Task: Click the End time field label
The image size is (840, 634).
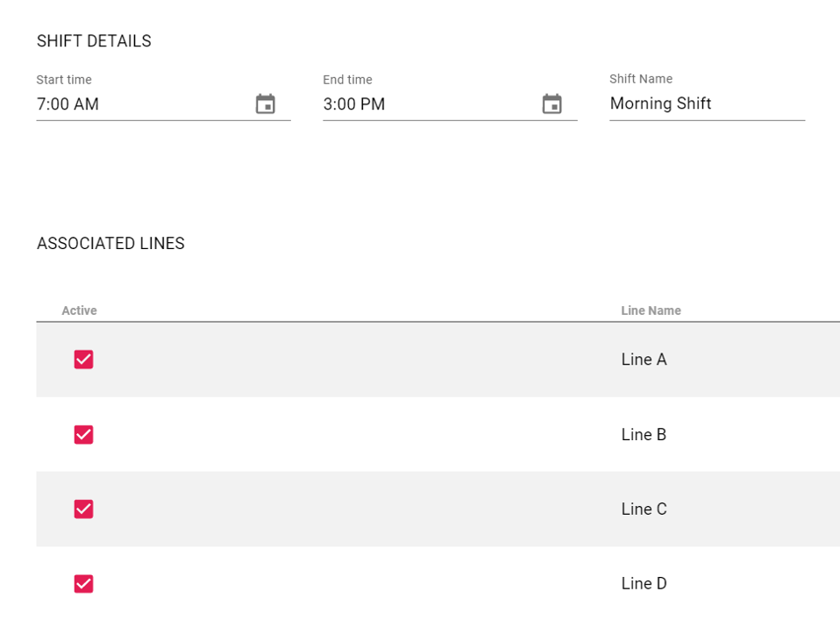Action: click(347, 80)
